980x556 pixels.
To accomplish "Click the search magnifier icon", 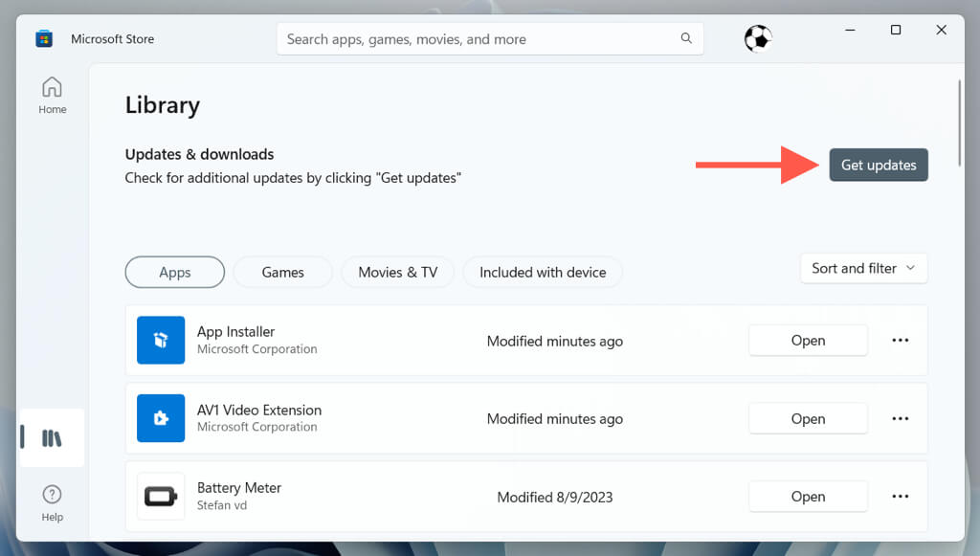I will coord(686,39).
